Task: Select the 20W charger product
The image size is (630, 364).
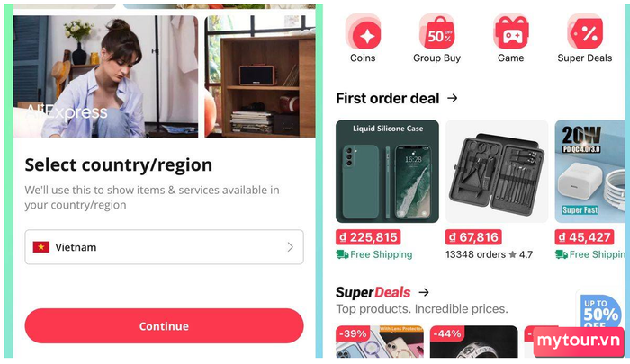Action: click(x=589, y=171)
